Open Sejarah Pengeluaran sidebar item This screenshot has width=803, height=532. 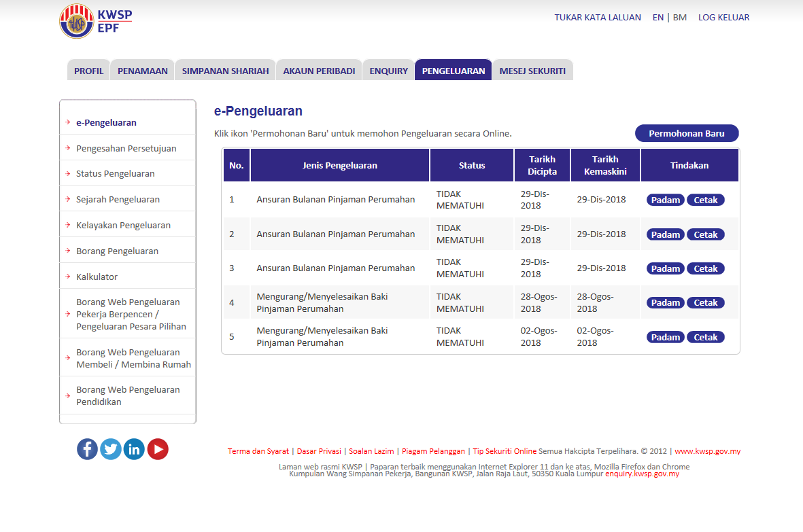[118, 200]
